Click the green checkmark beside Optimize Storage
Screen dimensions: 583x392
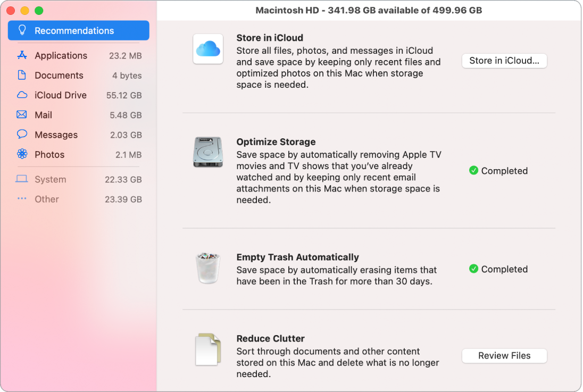(473, 171)
